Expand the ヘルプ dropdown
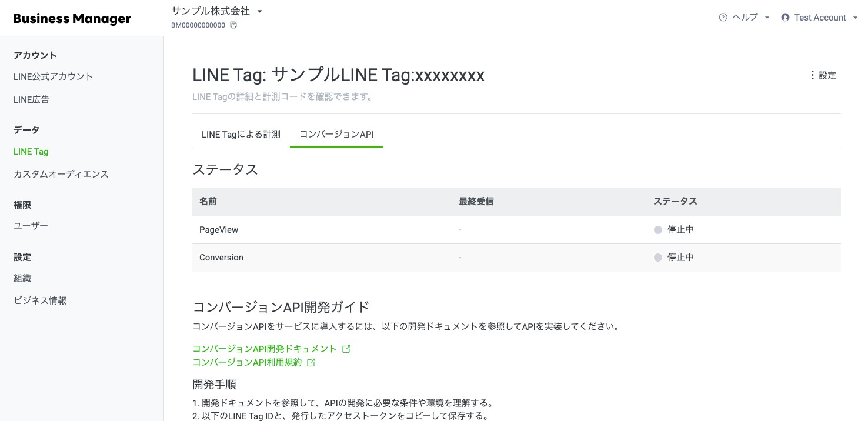Viewport: 868px width, 421px height. tap(766, 17)
